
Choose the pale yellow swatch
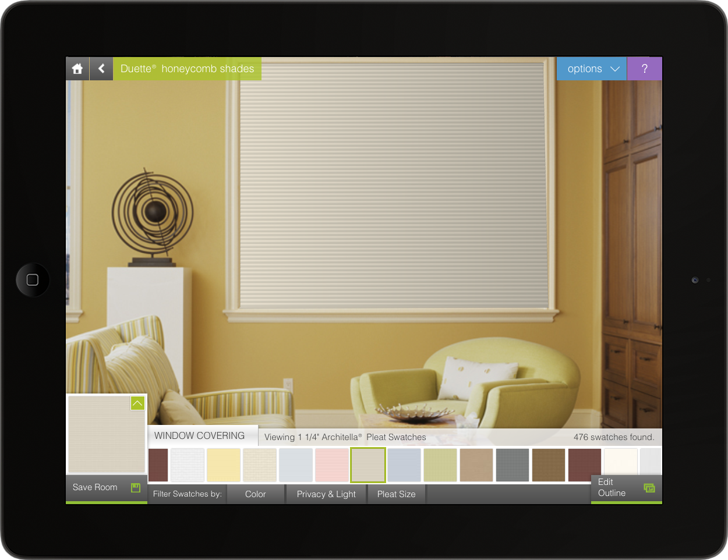click(x=224, y=465)
